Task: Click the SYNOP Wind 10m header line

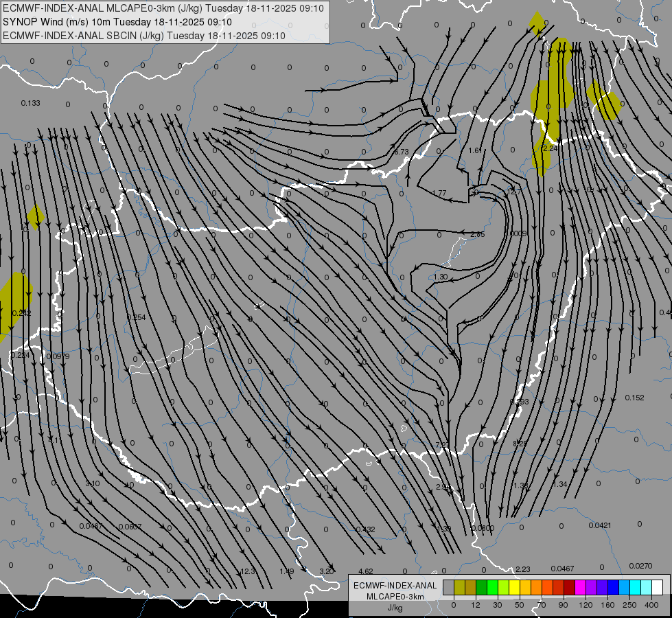Action: pos(117,22)
